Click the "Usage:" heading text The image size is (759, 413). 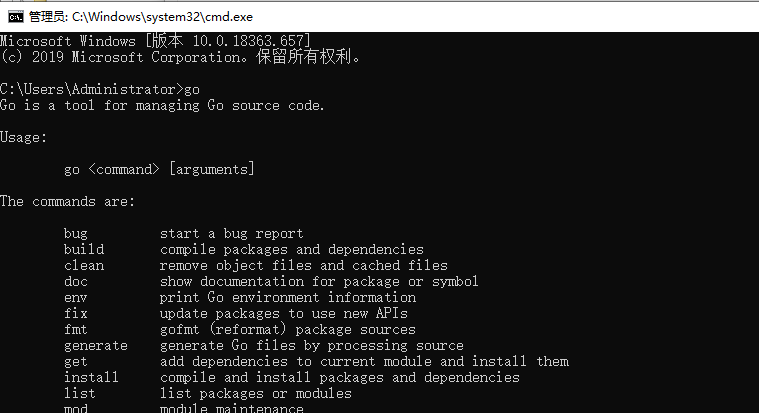pyautogui.click(x=24, y=137)
